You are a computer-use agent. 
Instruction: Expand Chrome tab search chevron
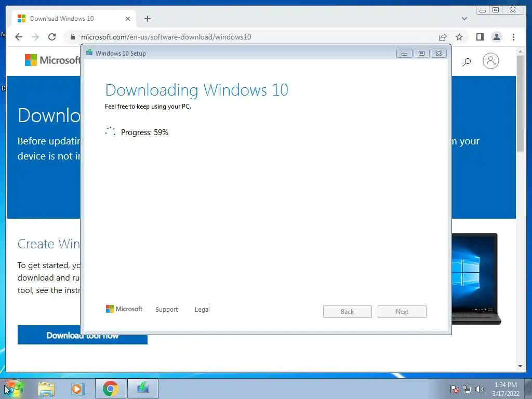(x=464, y=19)
